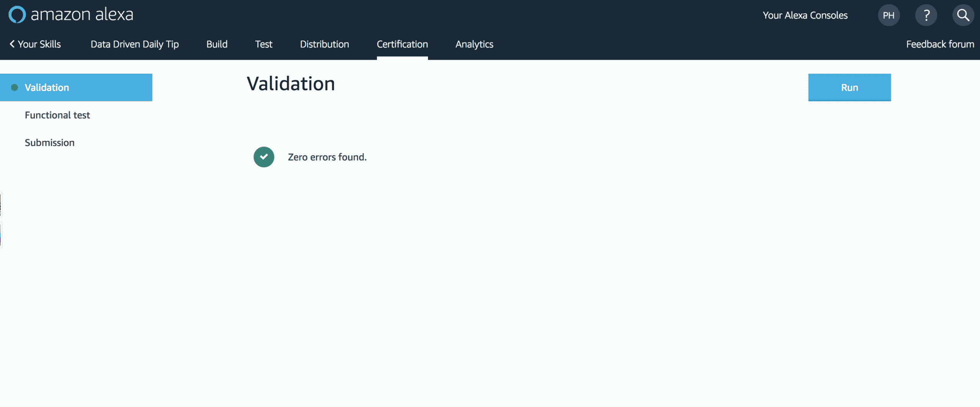Viewport: 980px width, 407px height.
Task: Go to the Distribution tab
Action: click(x=324, y=44)
